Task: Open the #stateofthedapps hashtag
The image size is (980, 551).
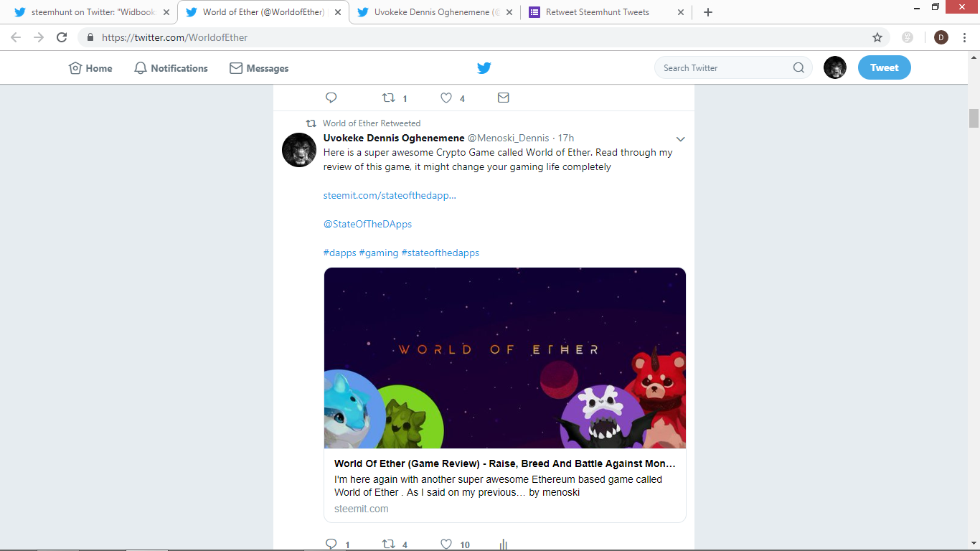Action: pyautogui.click(x=440, y=253)
